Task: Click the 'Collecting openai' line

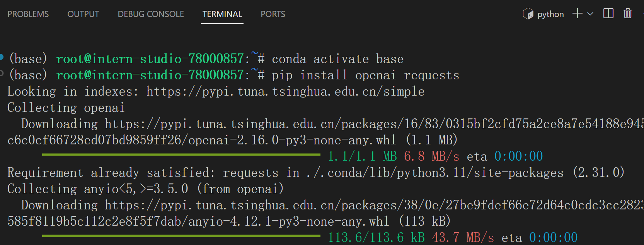Action: point(66,108)
